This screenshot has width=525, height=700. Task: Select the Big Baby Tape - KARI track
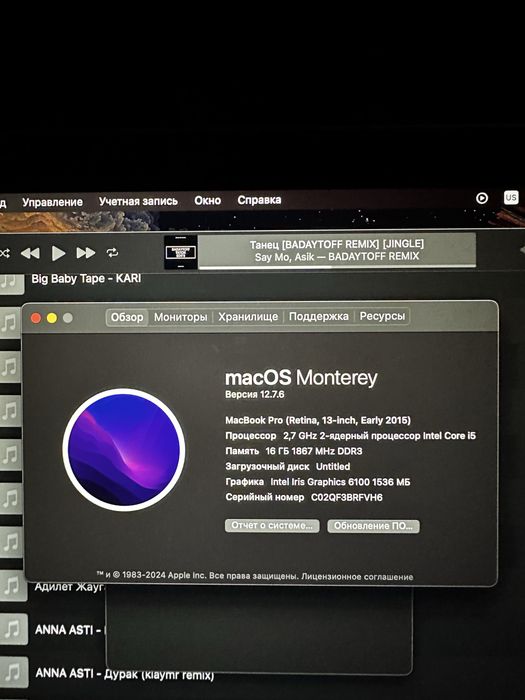[86, 279]
